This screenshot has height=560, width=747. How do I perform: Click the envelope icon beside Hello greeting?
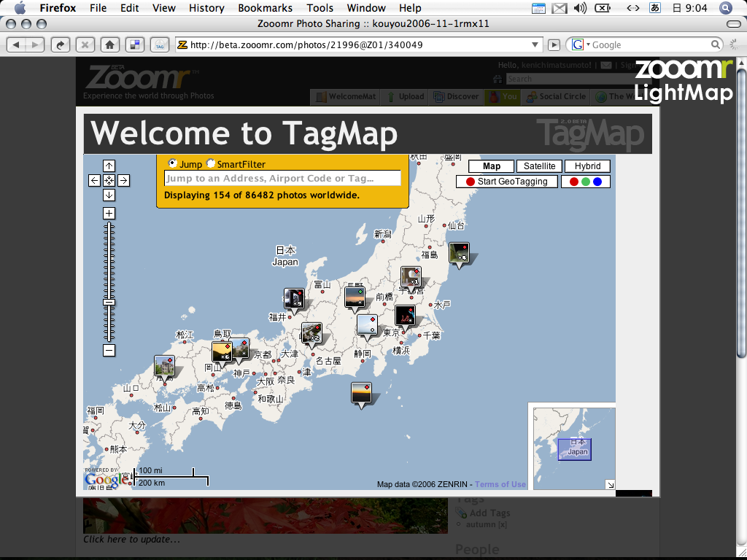point(606,65)
